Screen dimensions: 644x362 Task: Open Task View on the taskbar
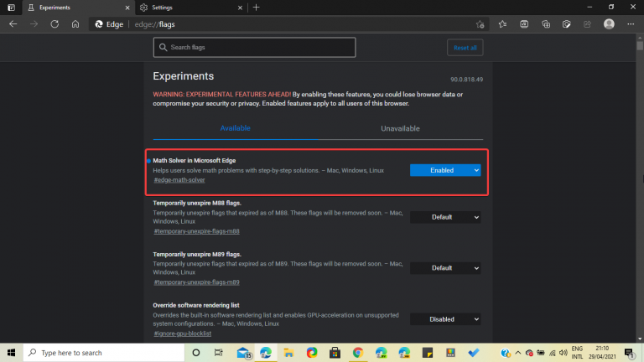pos(219,353)
